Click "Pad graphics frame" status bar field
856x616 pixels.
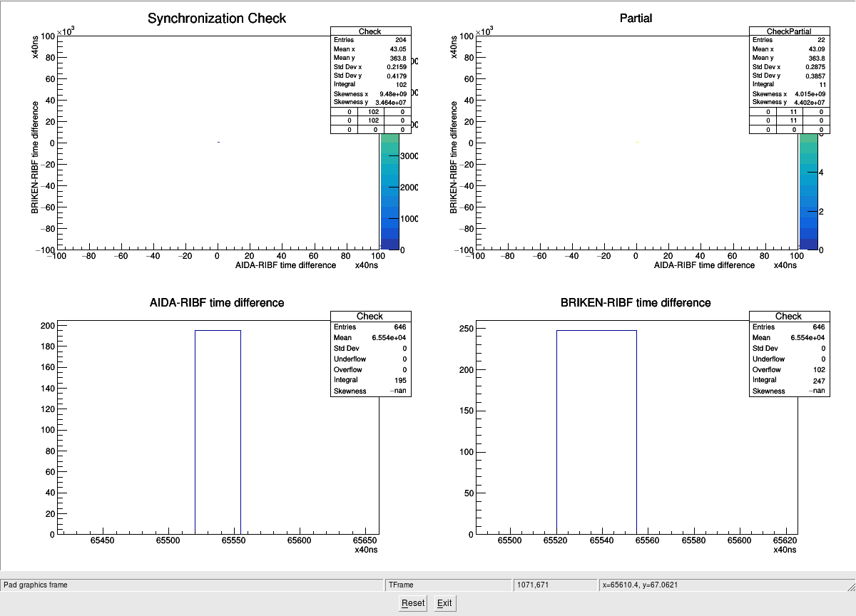191,585
